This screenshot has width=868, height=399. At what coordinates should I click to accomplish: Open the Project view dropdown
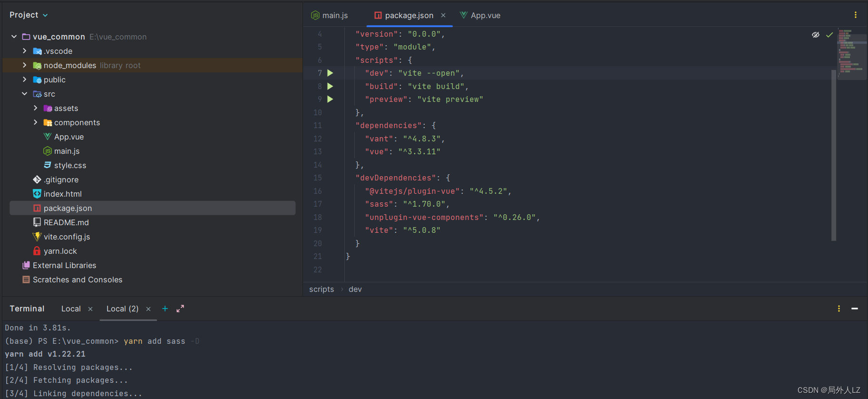coord(29,15)
